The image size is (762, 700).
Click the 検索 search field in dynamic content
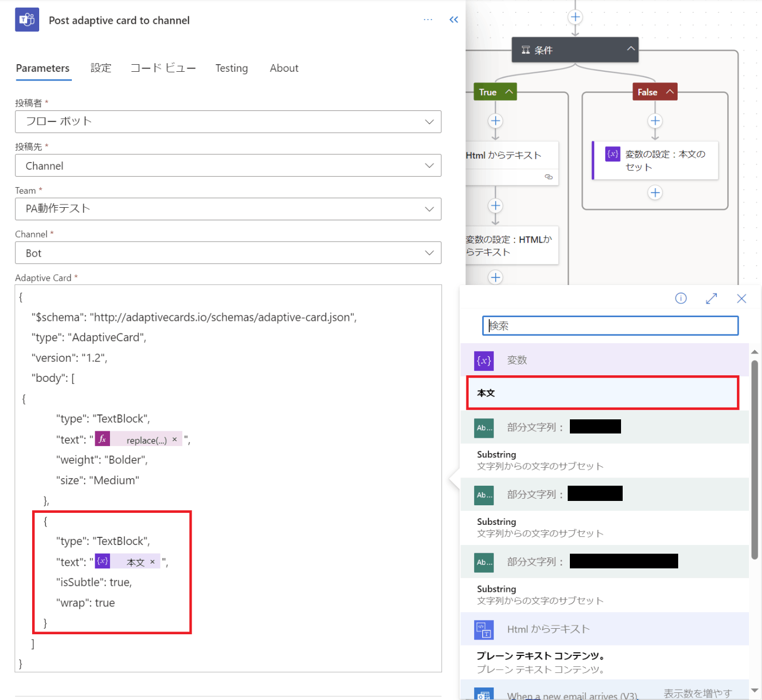pos(610,326)
